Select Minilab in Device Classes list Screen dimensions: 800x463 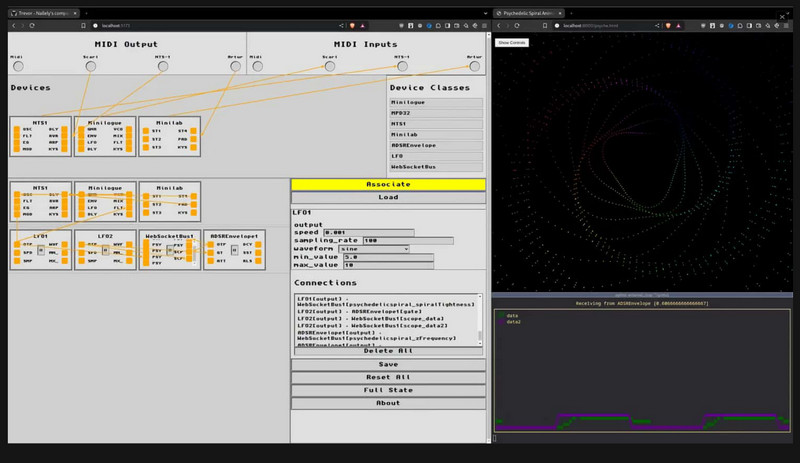tap(436, 135)
